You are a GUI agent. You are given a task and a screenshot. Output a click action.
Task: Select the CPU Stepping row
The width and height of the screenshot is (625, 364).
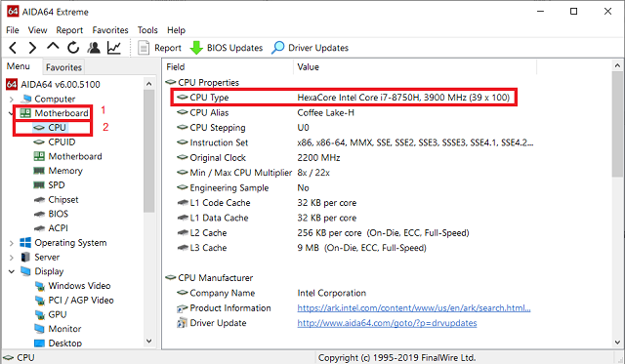pyautogui.click(x=243, y=128)
